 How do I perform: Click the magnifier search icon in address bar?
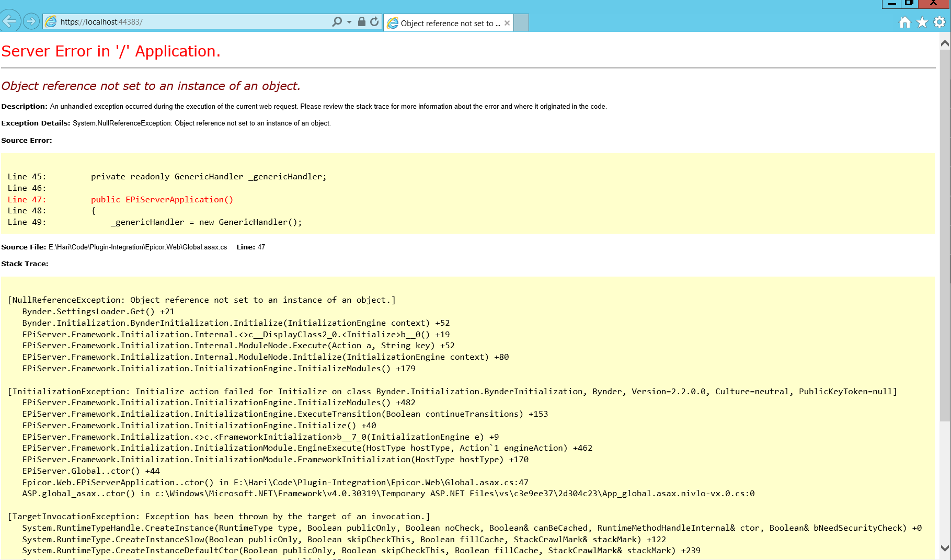[337, 21]
